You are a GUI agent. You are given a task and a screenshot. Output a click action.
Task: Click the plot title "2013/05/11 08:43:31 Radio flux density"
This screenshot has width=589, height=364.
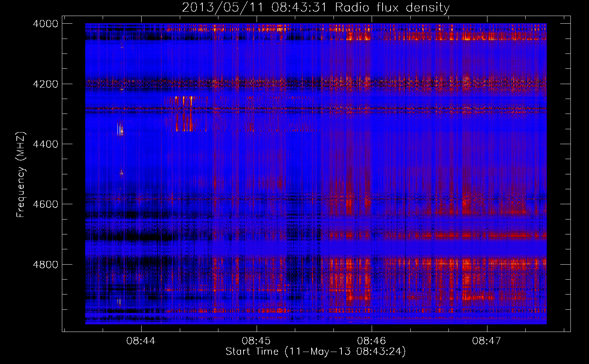point(316,8)
